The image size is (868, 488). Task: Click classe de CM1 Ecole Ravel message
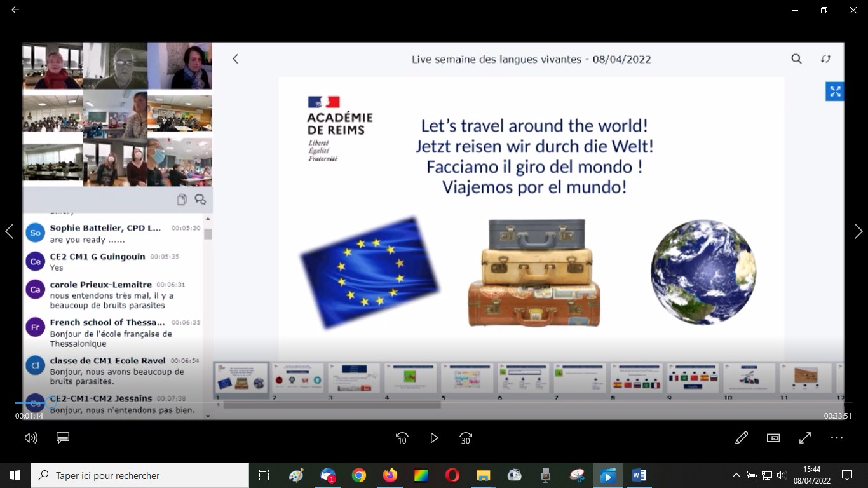(x=112, y=371)
